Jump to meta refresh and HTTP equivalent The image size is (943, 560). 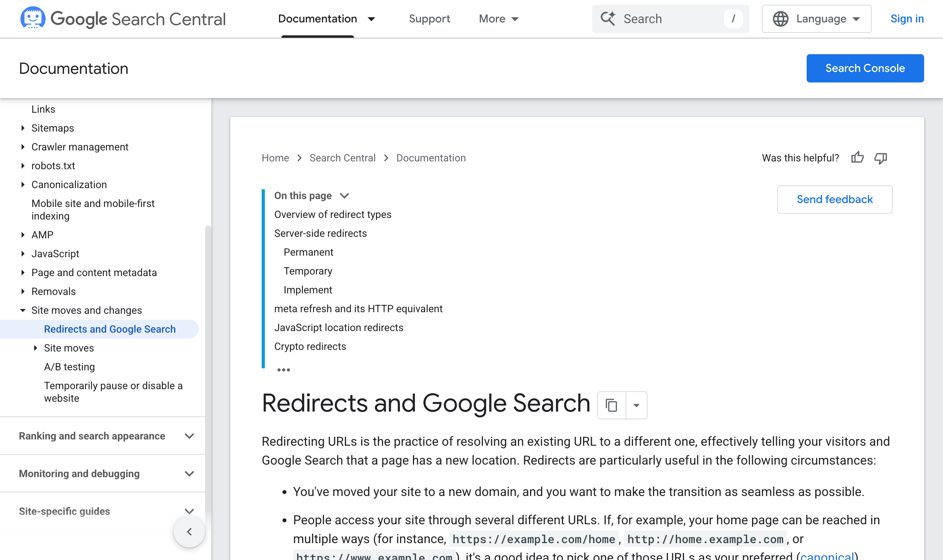[358, 309]
